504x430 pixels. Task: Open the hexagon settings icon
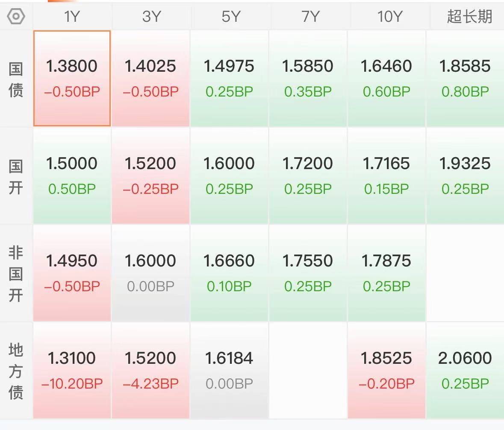pyautogui.click(x=16, y=16)
